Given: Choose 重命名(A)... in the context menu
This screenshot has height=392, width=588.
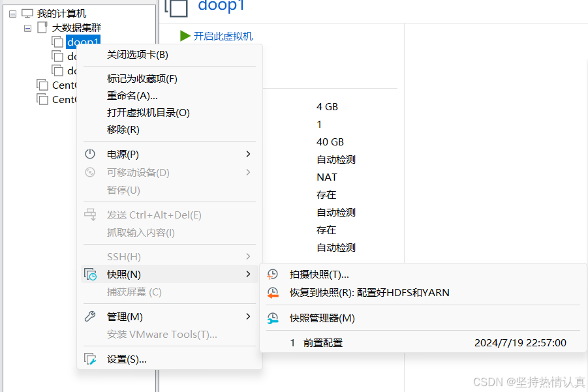Looking at the screenshot, I should click(x=170, y=96).
